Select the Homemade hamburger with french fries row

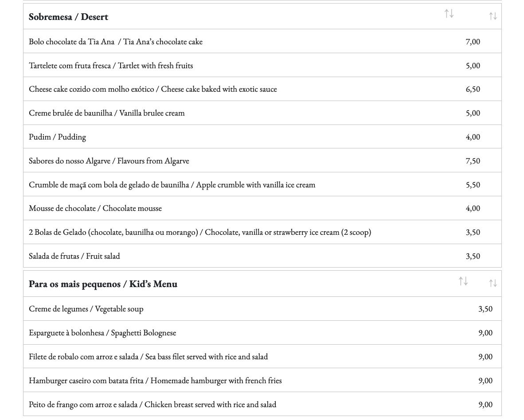[x=155, y=381]
